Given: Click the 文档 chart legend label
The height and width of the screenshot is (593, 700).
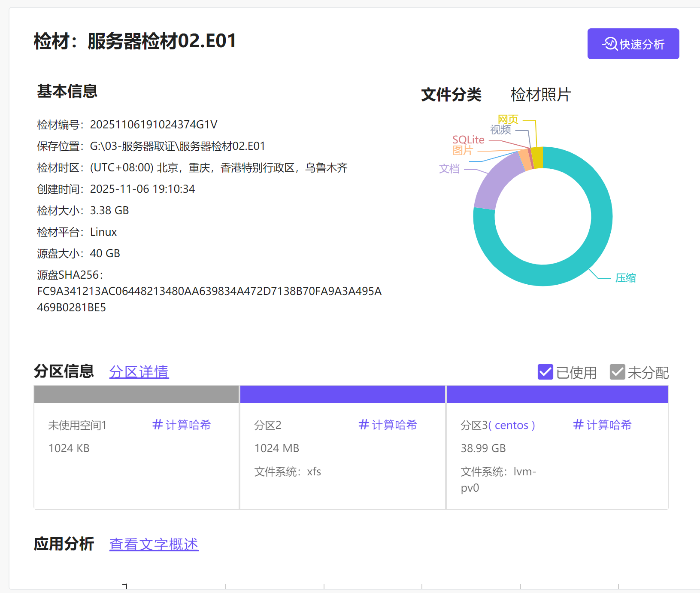Looking at the screenshot, I should click(x=449, y=169).
